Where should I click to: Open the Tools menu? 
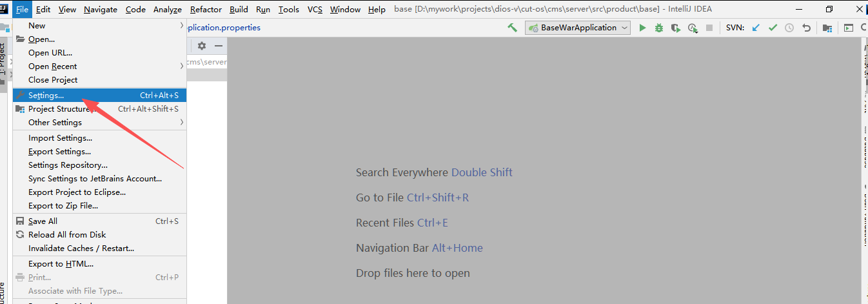click(289, 9)
